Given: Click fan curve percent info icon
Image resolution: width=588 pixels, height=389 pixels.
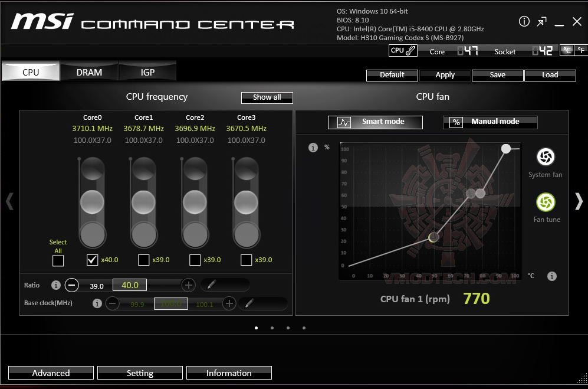Looking at the screenshot, I should 313,148.
